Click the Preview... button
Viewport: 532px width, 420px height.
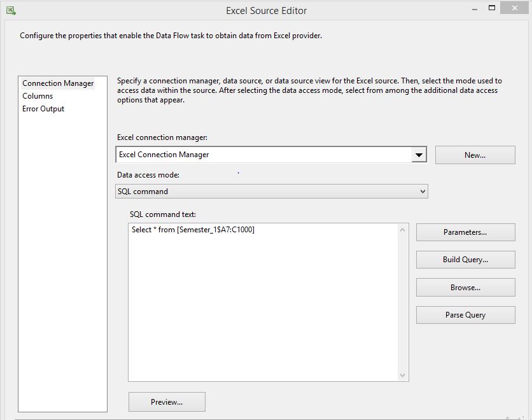pyautogui.click(x=167, y=402)
